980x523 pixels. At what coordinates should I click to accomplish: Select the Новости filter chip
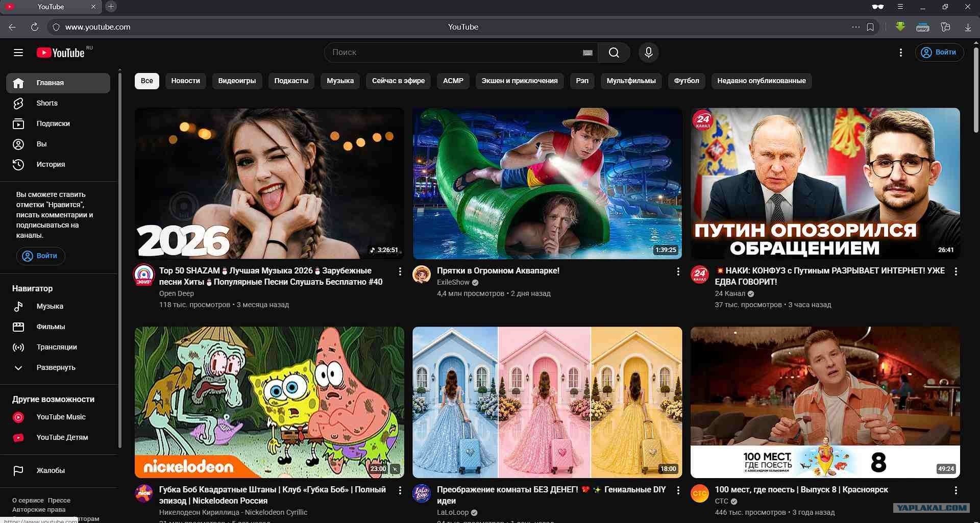pyautogui.click(x=186, y=81)
